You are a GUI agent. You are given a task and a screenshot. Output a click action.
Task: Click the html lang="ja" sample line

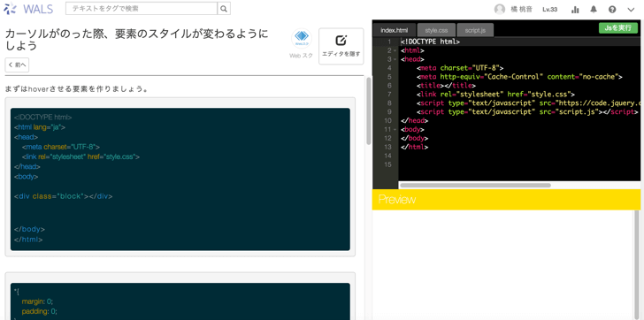[x=40, y=127]
